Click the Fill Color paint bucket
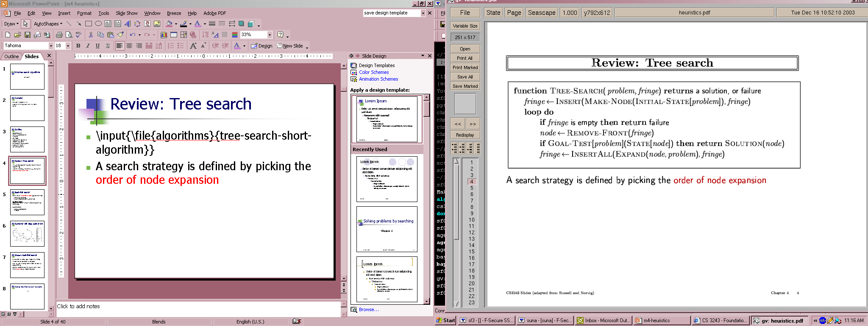This screenshot has width=868, height=326. pos(169,24)
